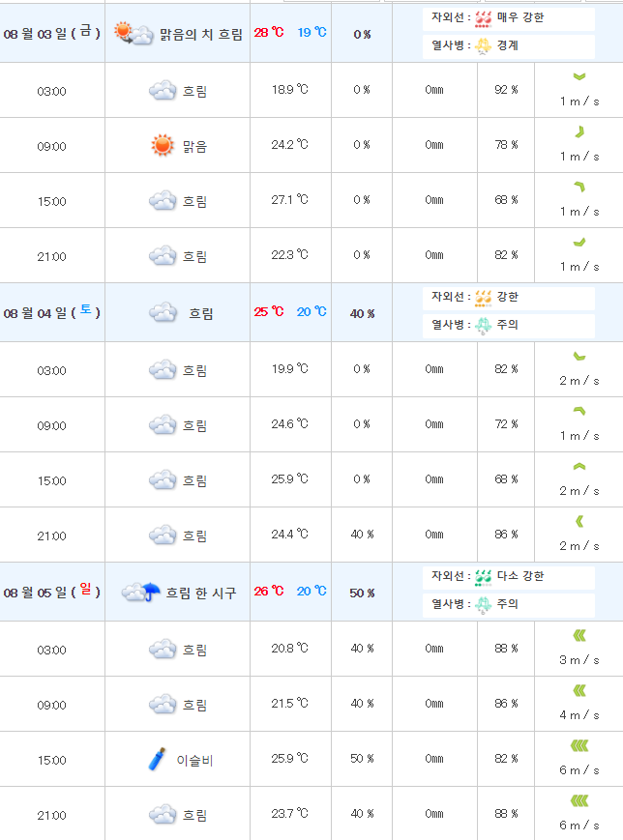
Task: Click the sunny icon in the 09:00 맑음 row
Action: pos(162,146)
